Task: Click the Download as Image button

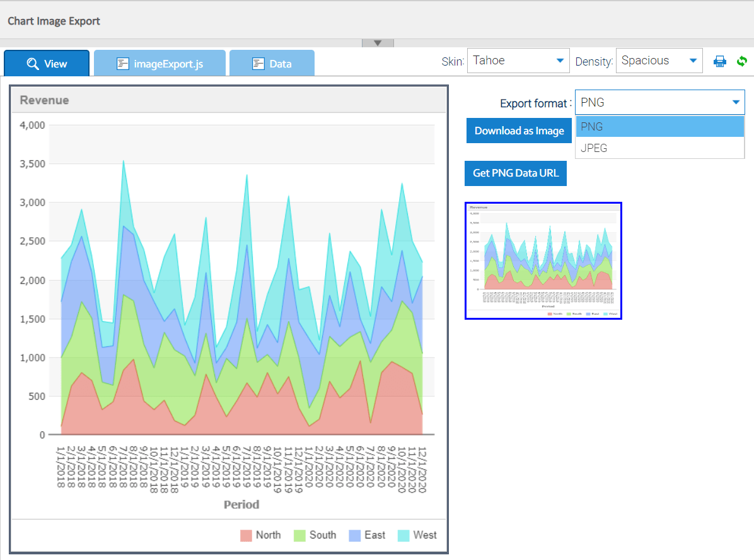Action: pyautogui.click(x=519, y=131)
